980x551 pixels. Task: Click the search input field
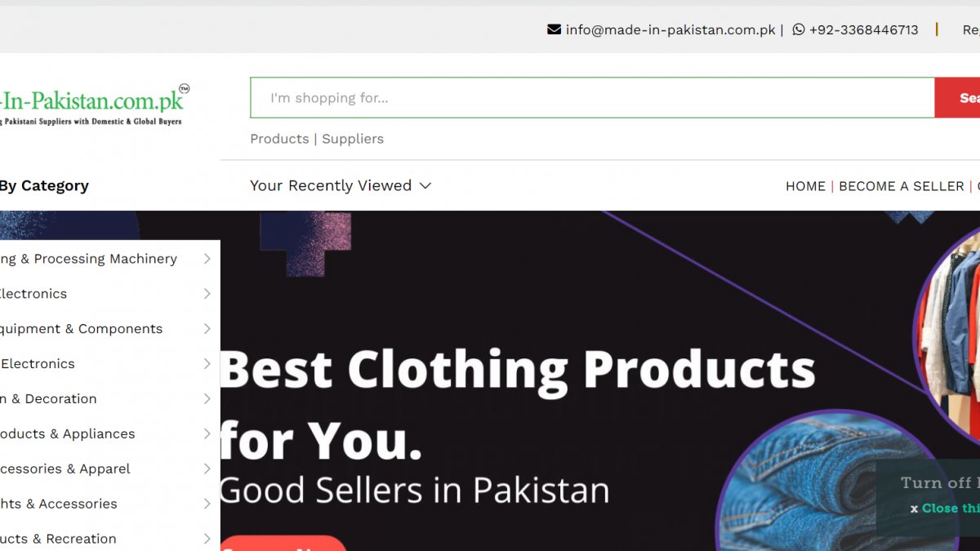tap(592, 98)
